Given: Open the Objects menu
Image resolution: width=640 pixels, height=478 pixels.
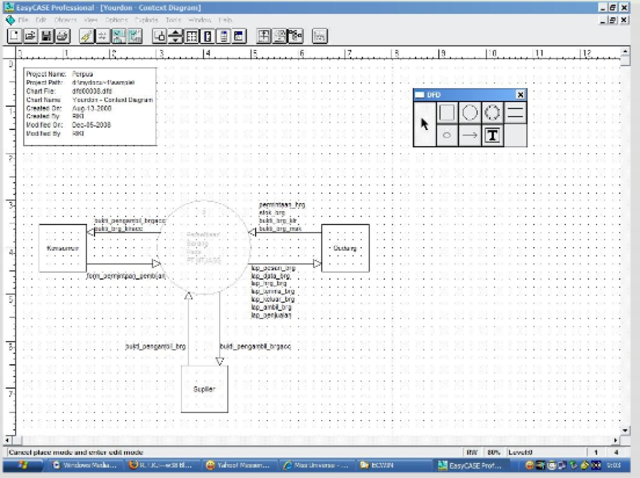Looking at the screenshot, I should click(x=65, y=20).
